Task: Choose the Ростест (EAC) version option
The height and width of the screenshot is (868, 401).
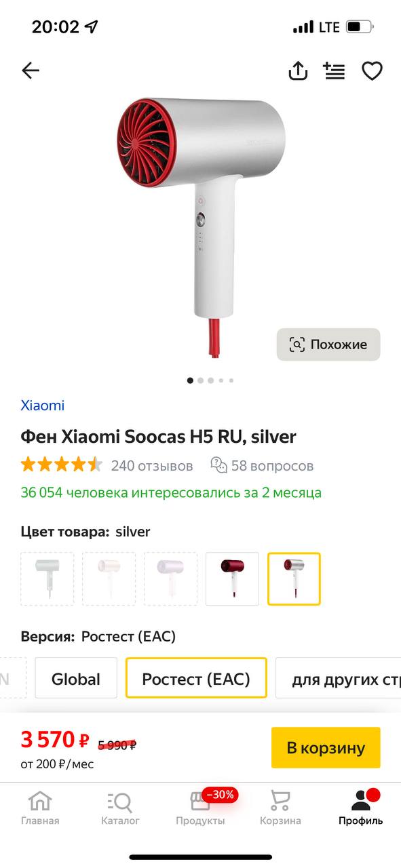Action: click(196, 679)
